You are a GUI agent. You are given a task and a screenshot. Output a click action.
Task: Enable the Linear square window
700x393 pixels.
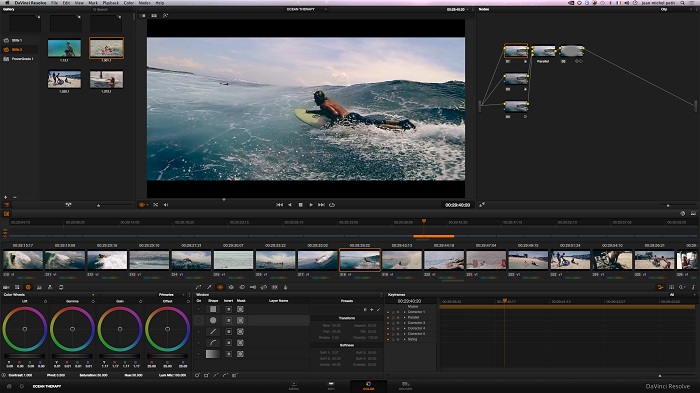tap(213, 309)
